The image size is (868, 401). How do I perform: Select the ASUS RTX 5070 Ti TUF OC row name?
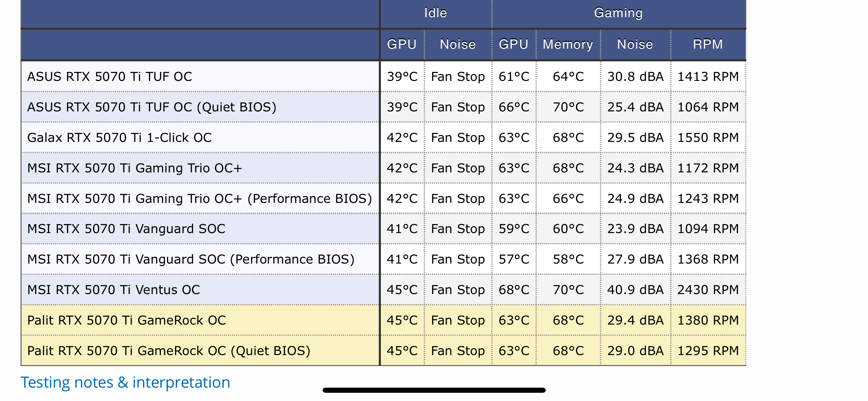[x=110, y=76]
